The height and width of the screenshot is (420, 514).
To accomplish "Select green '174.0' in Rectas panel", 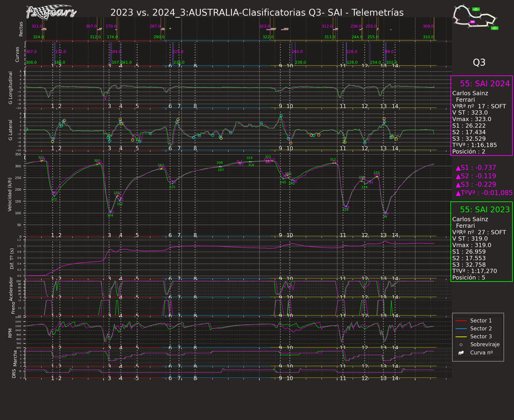I will pos(112,37).
